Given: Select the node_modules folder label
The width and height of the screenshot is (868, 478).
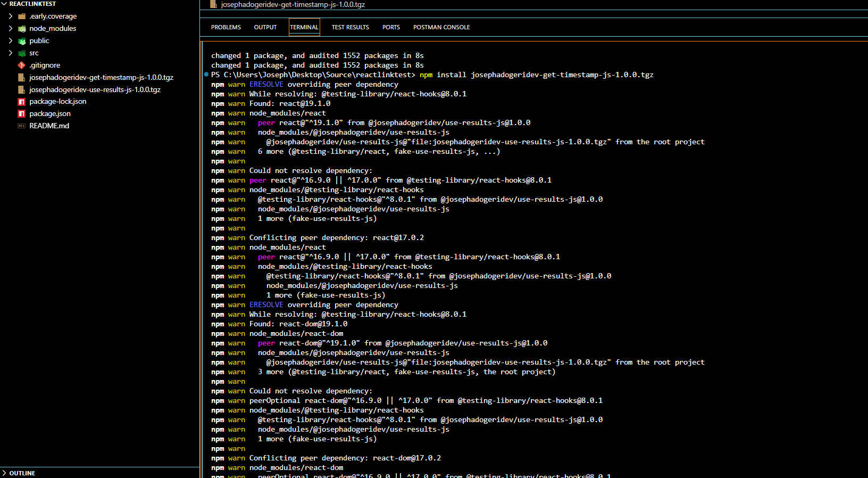Looking at the screenshot, I should point(53,29).
